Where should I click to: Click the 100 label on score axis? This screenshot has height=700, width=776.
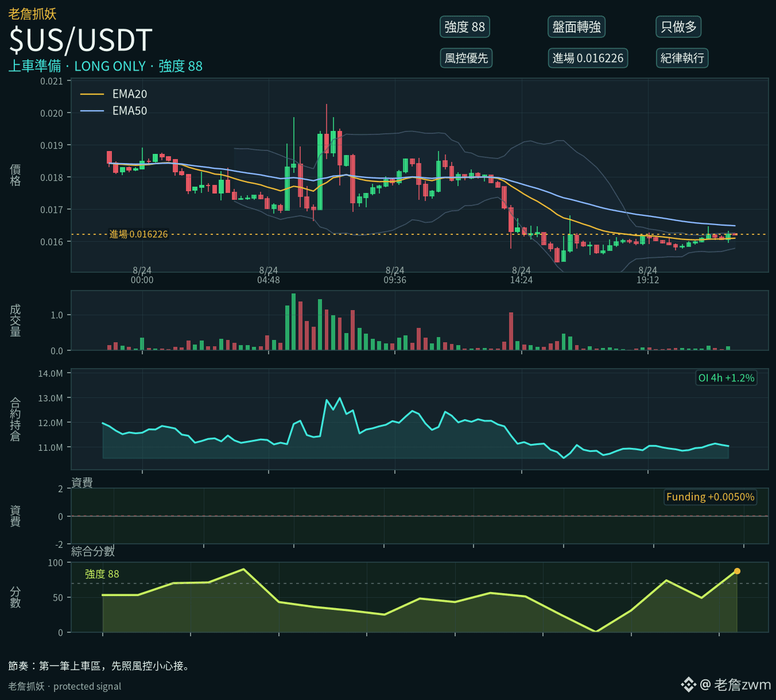56,563
